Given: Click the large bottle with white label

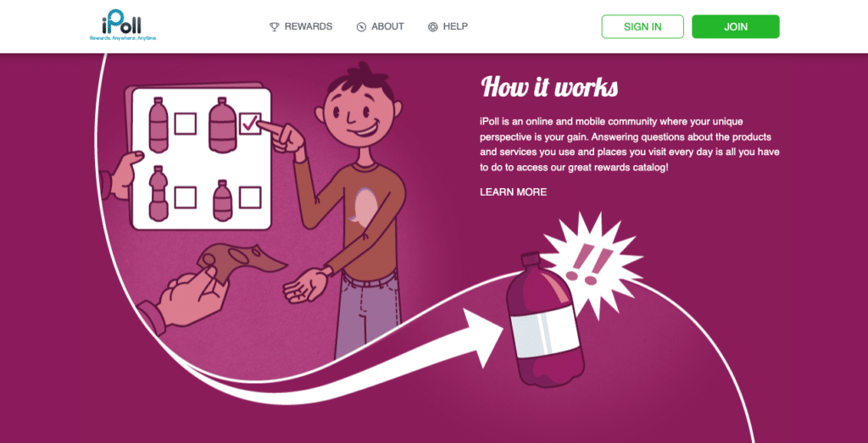Looking at the screenshot, I should click(543, 319).
